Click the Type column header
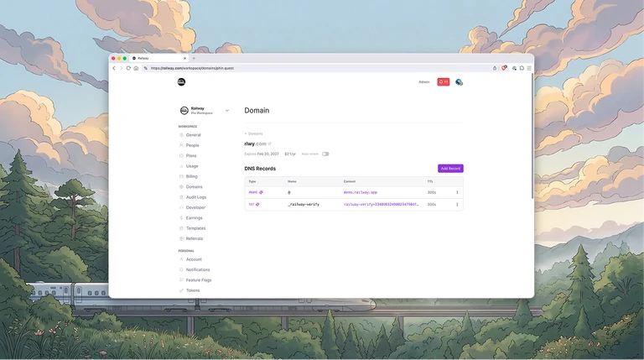The height and width of the screenshot is (360, 644). (252, 181)
